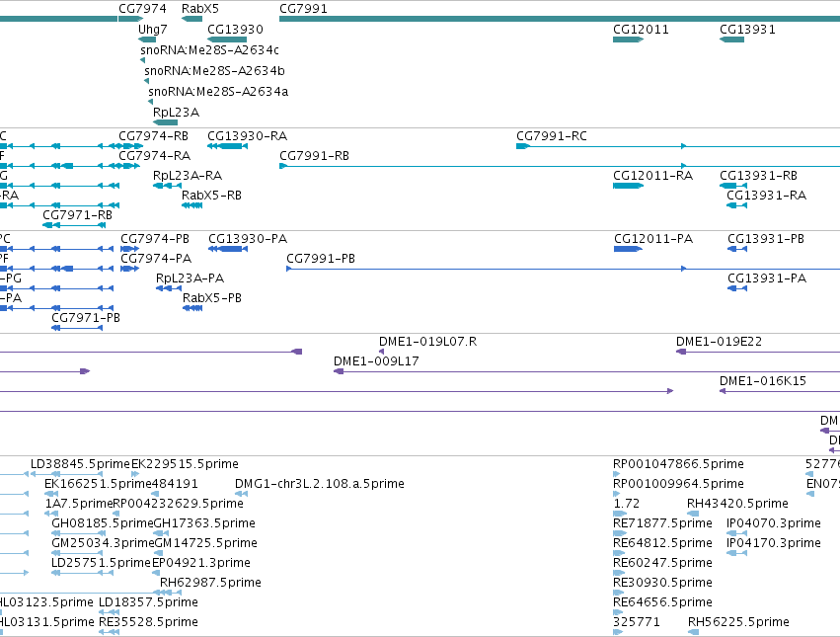Click EST RH62987.5prime
The width and height of the screenshot is (840, 637).
coord(210,583)
